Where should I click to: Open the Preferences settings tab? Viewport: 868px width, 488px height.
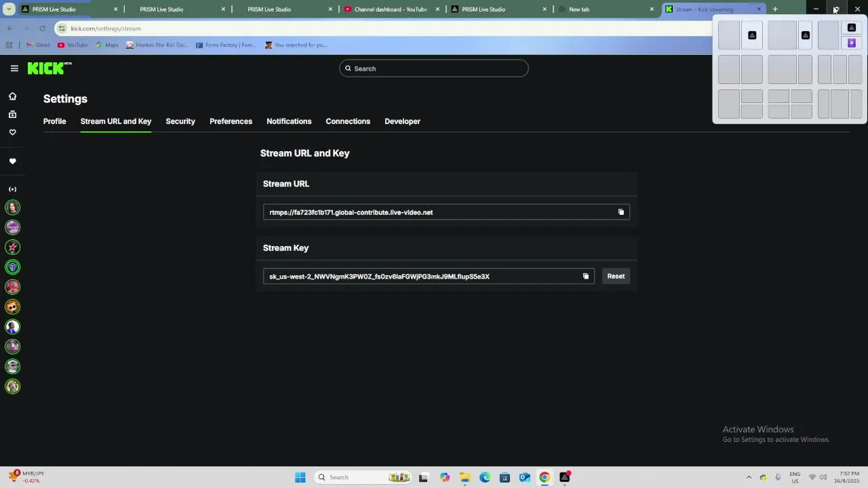(x=231, y=121)
